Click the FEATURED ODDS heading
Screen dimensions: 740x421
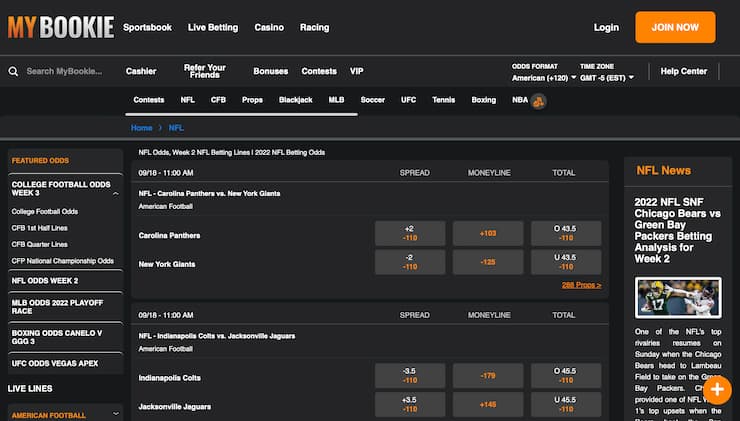[x=40, y=160]
